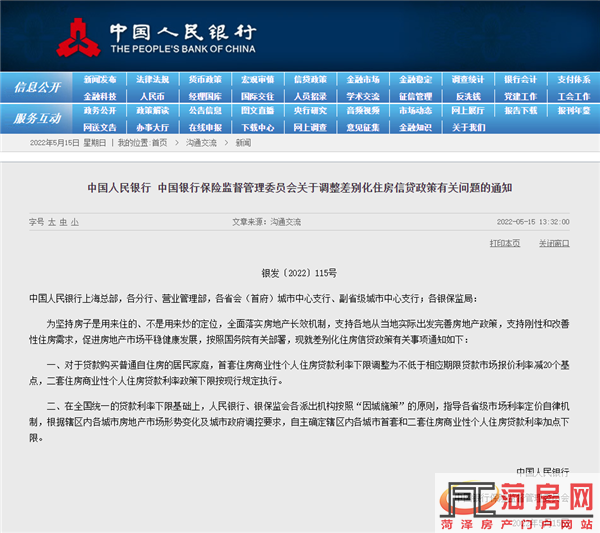Click the article title heading
Viewport: 600px width, 533px height.
300,188
